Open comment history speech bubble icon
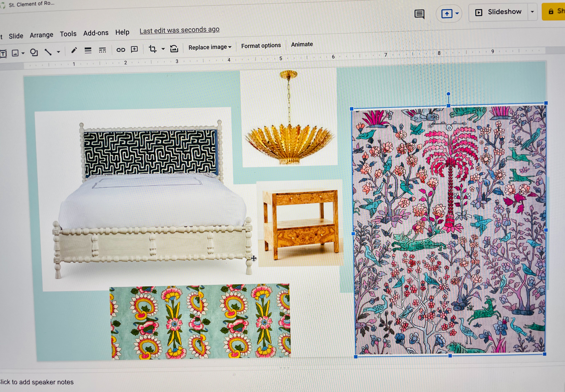565x392 pixels. pos(419,14)
